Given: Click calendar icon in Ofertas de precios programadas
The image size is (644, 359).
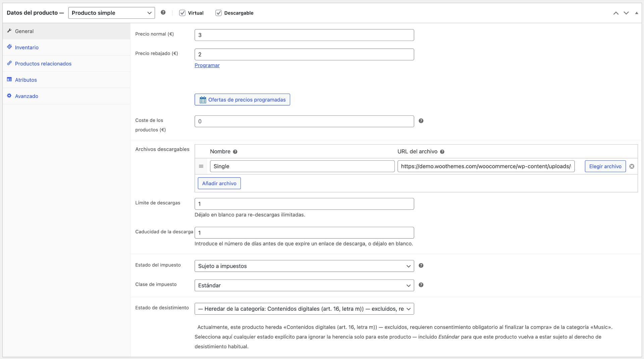Looking at the screenshot, I should point(203,100).
